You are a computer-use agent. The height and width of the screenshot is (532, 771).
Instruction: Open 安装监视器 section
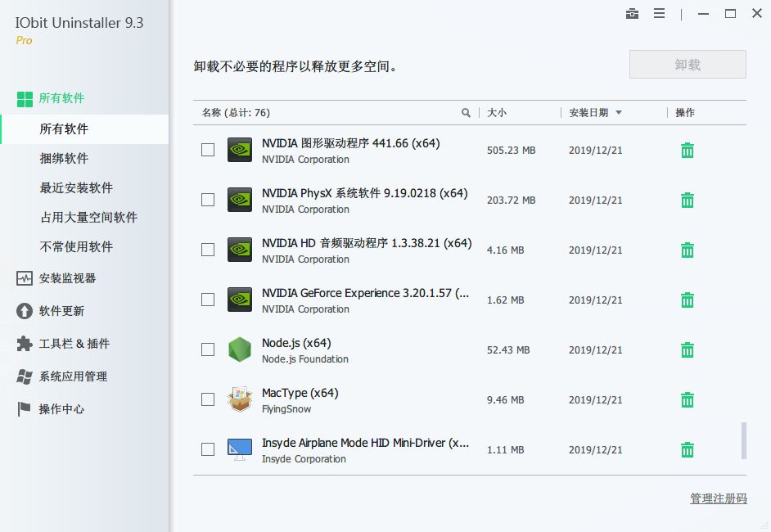click(x=67, y=278)
